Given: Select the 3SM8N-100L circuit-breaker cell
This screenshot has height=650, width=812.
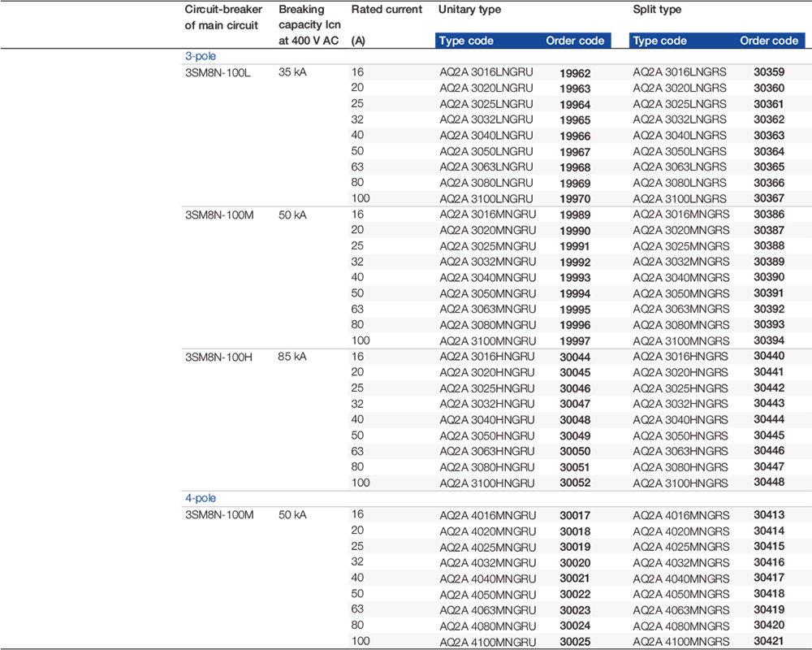Looking at the screenshot, I should tap(218, 72).
